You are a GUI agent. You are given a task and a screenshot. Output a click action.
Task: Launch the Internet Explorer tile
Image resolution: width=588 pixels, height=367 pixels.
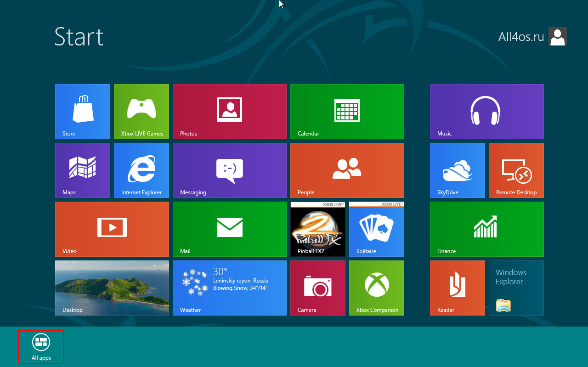(141, 170)
